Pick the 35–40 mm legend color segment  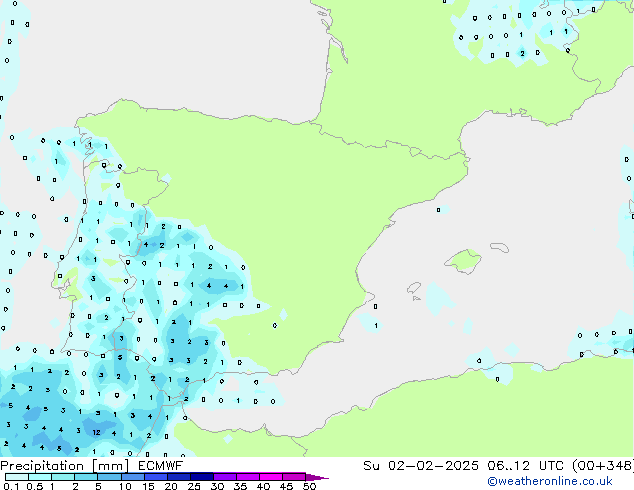pyautogui.click(x=247, y=477)
